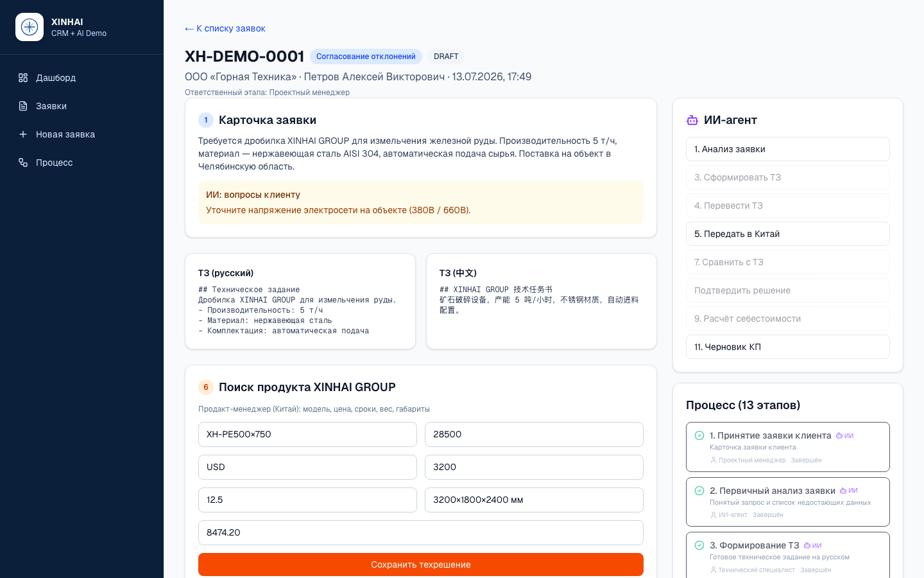Click the ТЗ (中文) card heading

[458, 273]
